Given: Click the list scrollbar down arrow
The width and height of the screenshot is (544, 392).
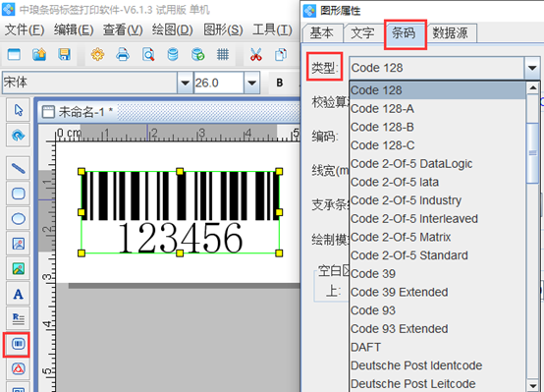Looking at the screenshot, I should pos(532,385).
